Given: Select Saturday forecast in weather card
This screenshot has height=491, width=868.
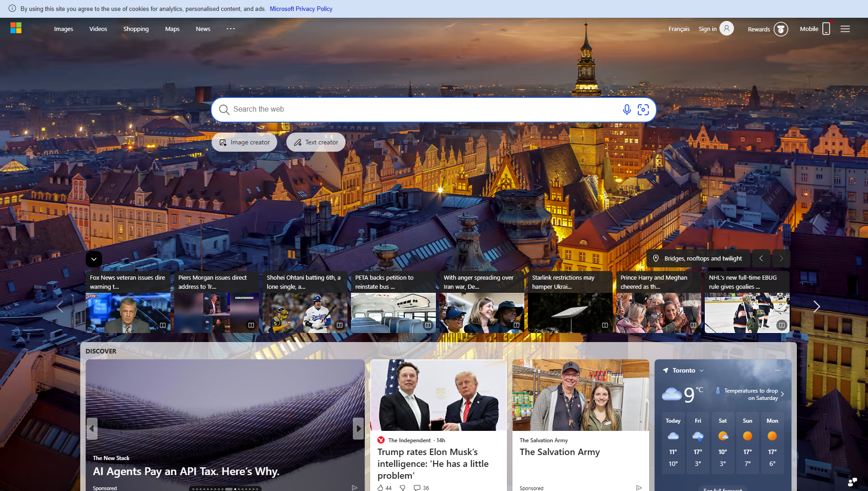Looking at the screenshot, I should tap(723, 443).
